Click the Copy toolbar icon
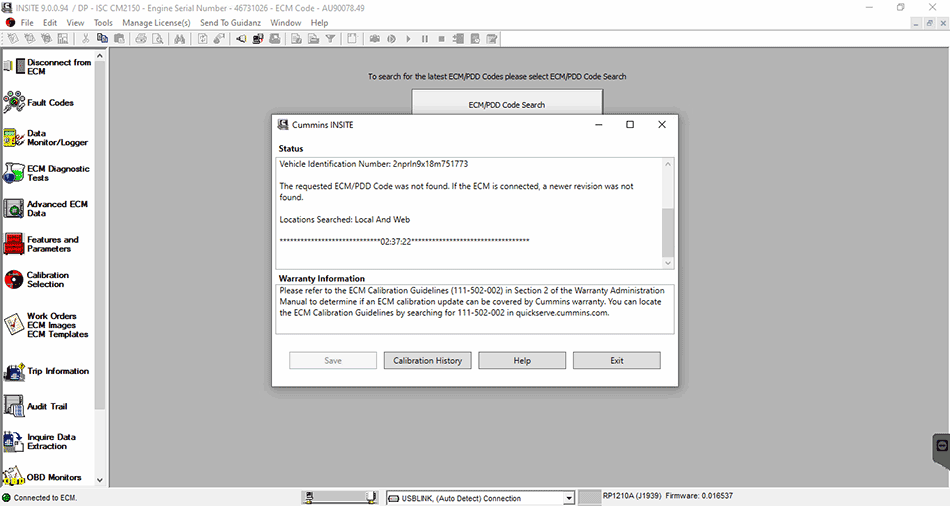 pos(102,39)
